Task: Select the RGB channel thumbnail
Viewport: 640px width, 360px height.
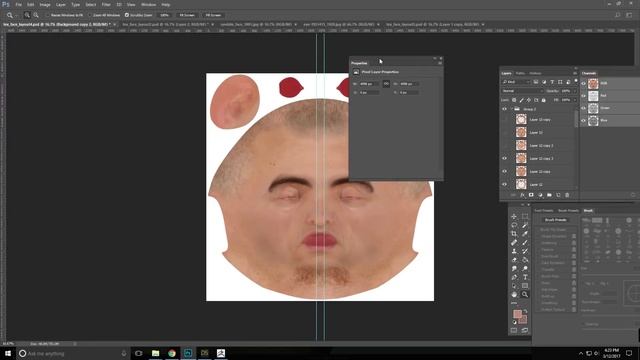Action: [593, 83]
